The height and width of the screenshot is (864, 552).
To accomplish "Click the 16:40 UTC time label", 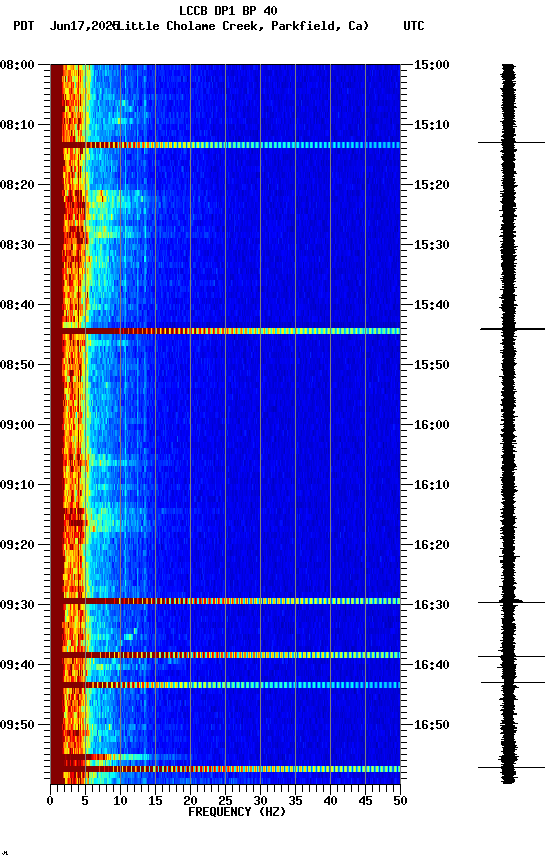I will [x=432, y=665].
